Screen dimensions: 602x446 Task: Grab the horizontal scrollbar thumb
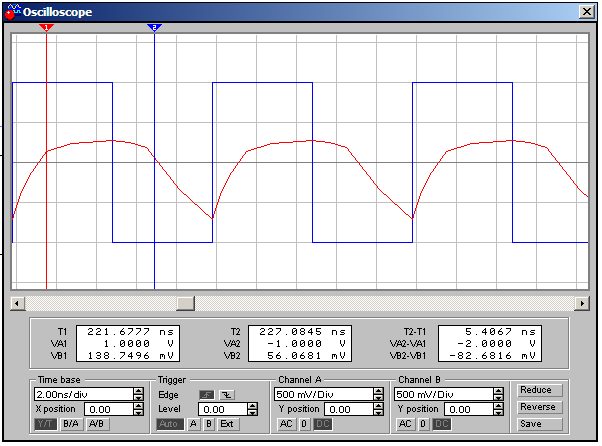185,303
